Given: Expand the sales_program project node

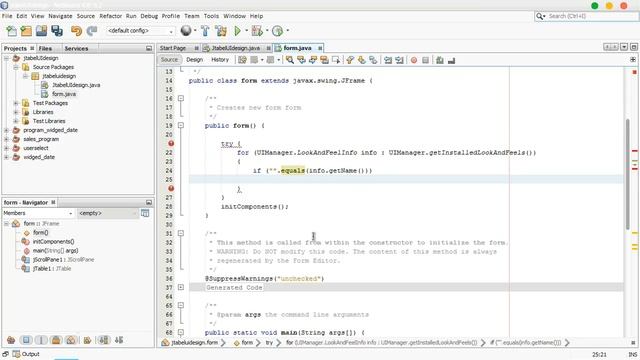Looking at the screenshot, I should pos(6,139).
